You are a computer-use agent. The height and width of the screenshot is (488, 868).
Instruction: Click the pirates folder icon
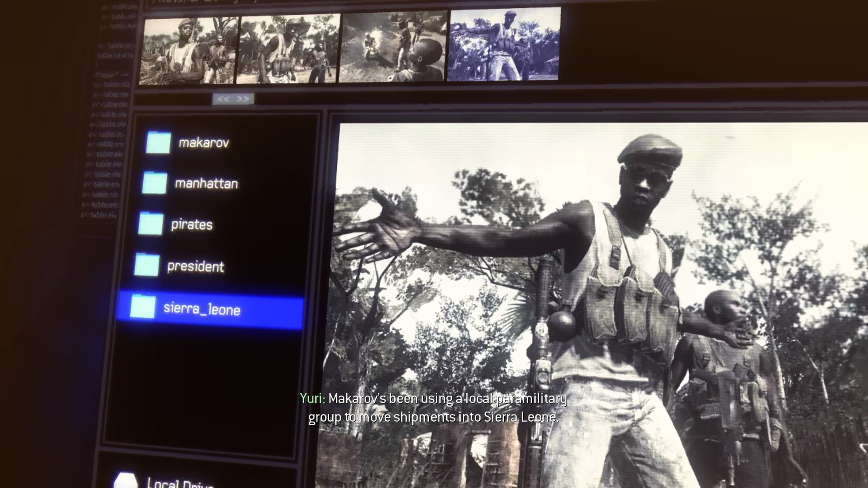pyautogui.click(x=151, y=223)
